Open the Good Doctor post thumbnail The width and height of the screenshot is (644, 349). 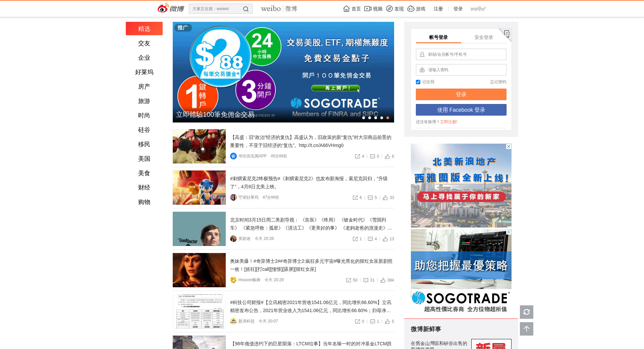[199, 229]
